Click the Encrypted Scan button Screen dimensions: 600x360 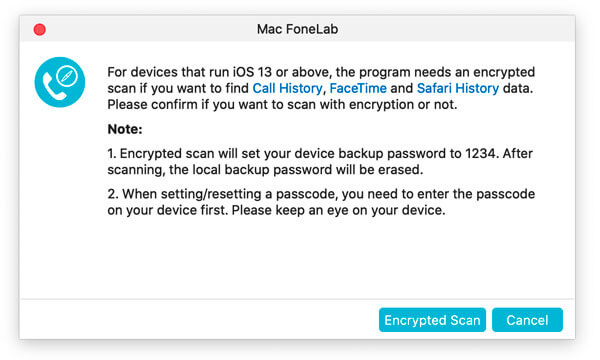pos(432,320)
